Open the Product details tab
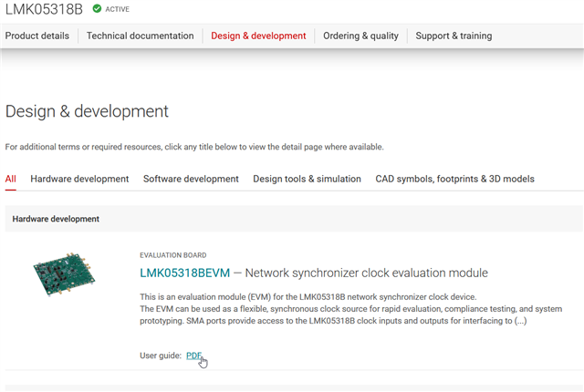The width and height of the screenshot is (584, 392). tap(37, 36)
